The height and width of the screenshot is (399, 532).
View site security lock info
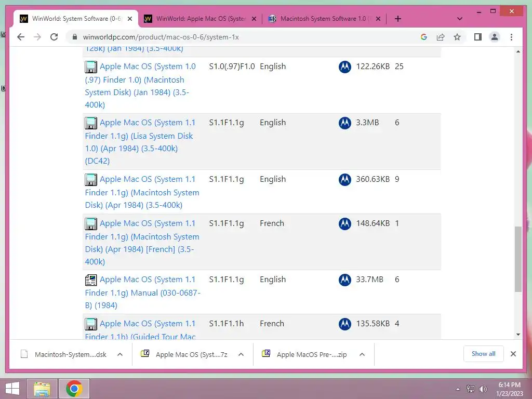tap(75, 37)
